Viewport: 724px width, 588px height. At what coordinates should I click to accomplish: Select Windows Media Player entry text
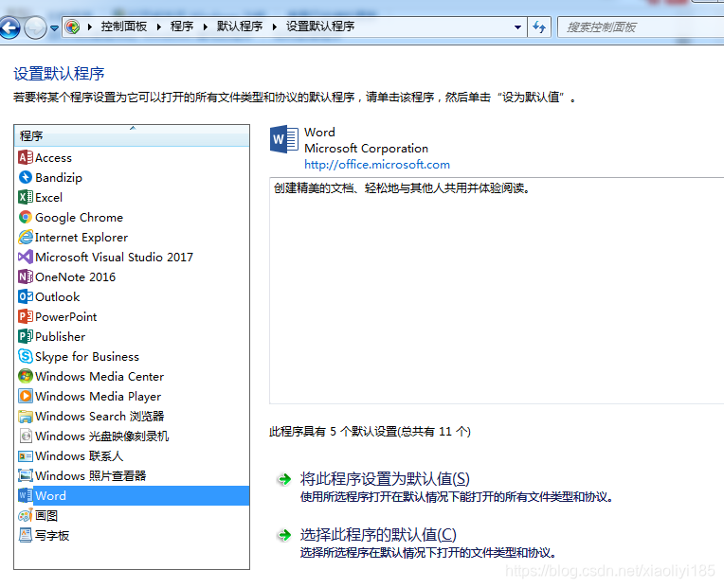tap(98, 396)
